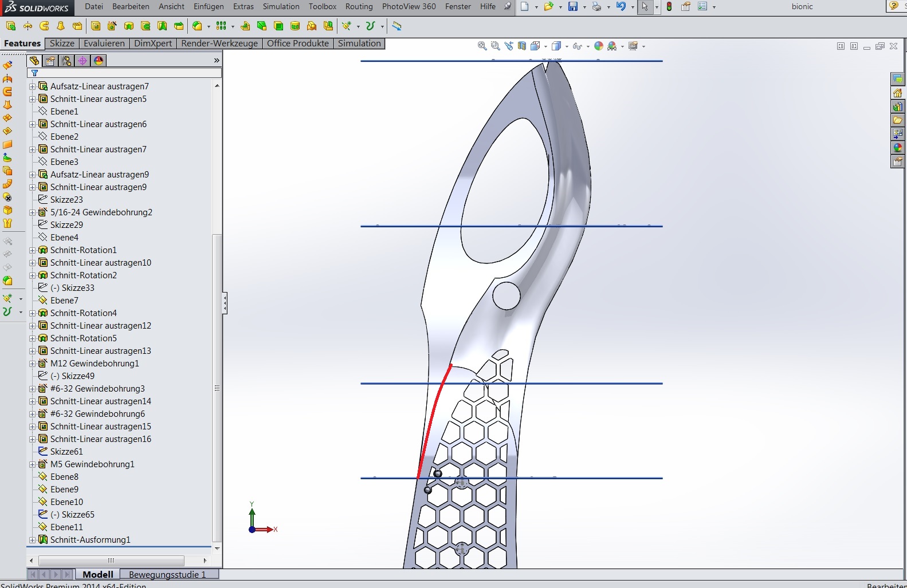Open the Einfügen menu

tap(209, 7)
